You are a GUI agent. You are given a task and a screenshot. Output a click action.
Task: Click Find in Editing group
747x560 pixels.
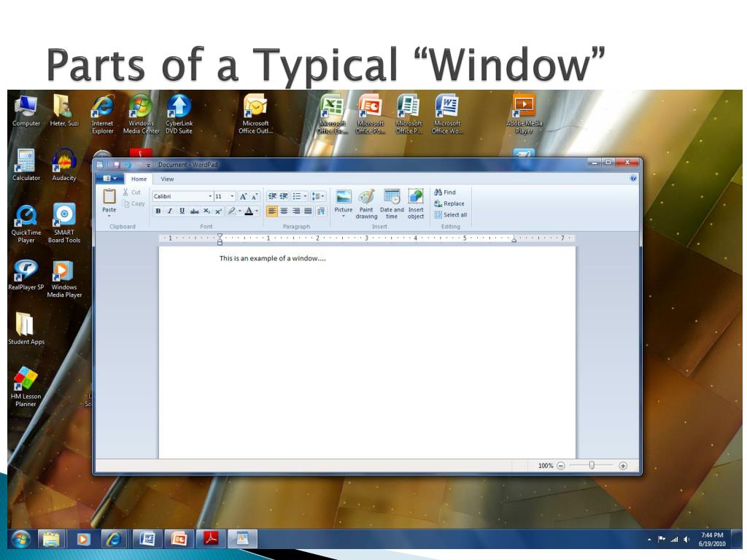pos(445,192)
